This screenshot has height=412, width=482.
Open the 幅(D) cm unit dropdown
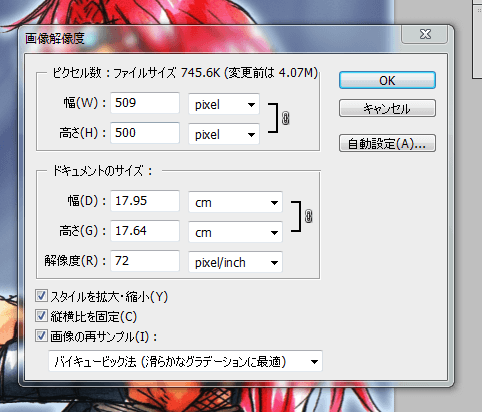(x=235, y=202)
